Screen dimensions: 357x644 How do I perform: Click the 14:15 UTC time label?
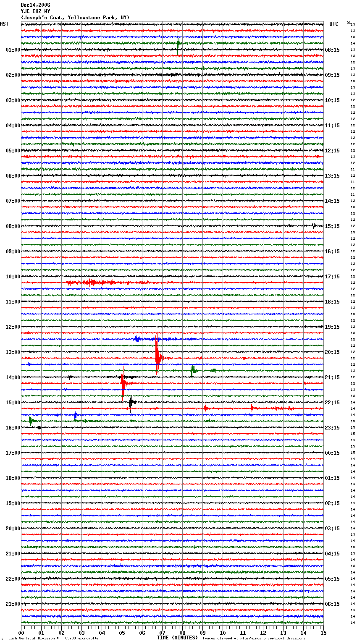[x=332, y=201]
